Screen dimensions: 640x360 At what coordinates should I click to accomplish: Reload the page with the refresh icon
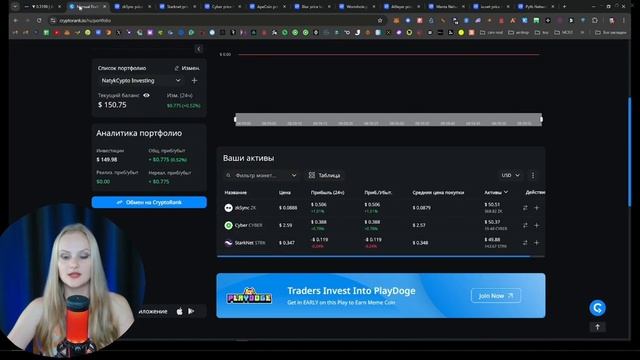click(39, 20)
